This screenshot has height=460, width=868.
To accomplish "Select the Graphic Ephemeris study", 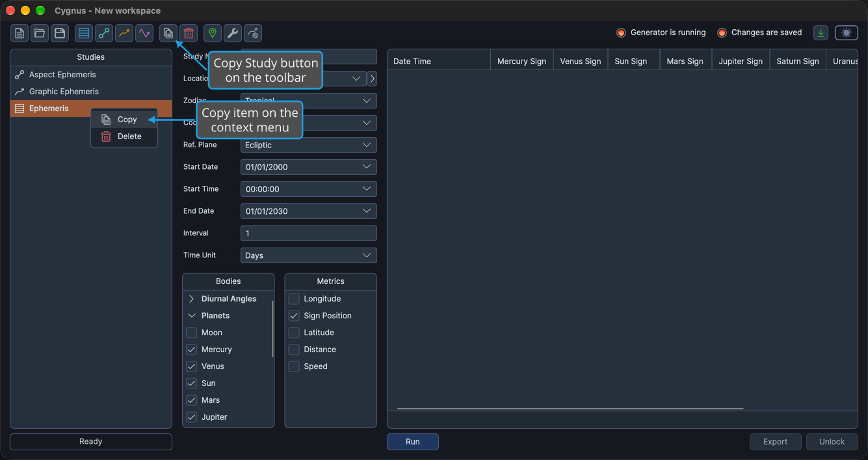I will point(91,92).
